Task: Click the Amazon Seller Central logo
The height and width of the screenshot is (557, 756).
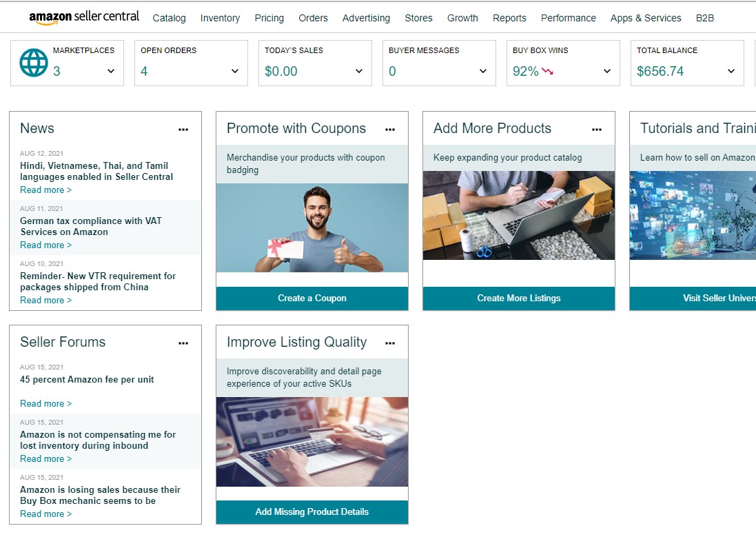Action: click(84, 17)
